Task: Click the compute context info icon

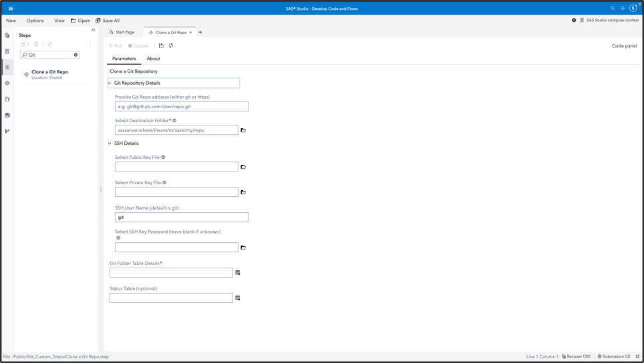Action: [x=574, y=20]
